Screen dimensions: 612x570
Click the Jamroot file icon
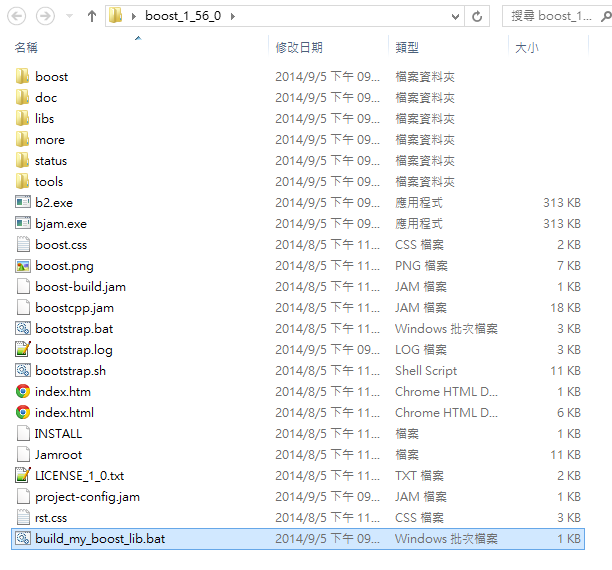coord(23,455)
